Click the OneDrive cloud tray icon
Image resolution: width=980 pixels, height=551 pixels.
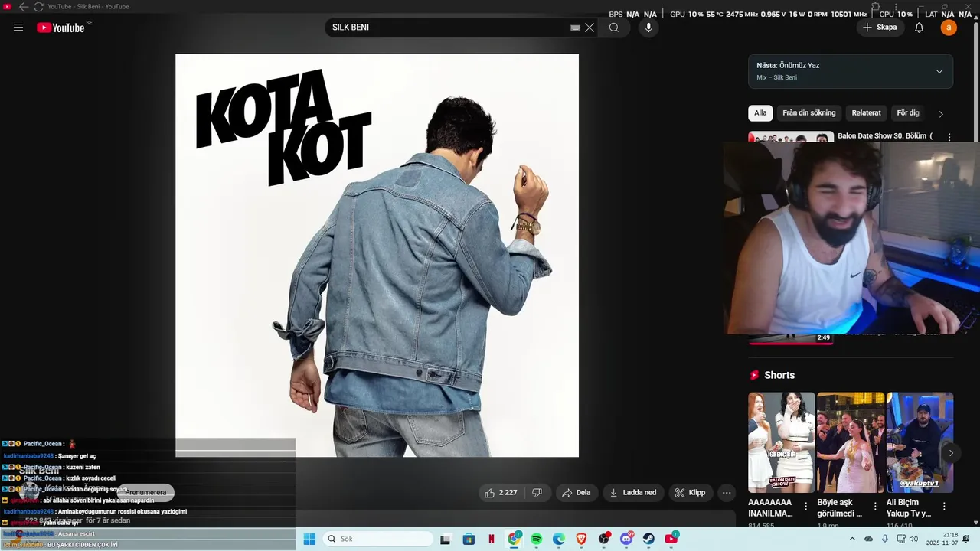point(868,539)
